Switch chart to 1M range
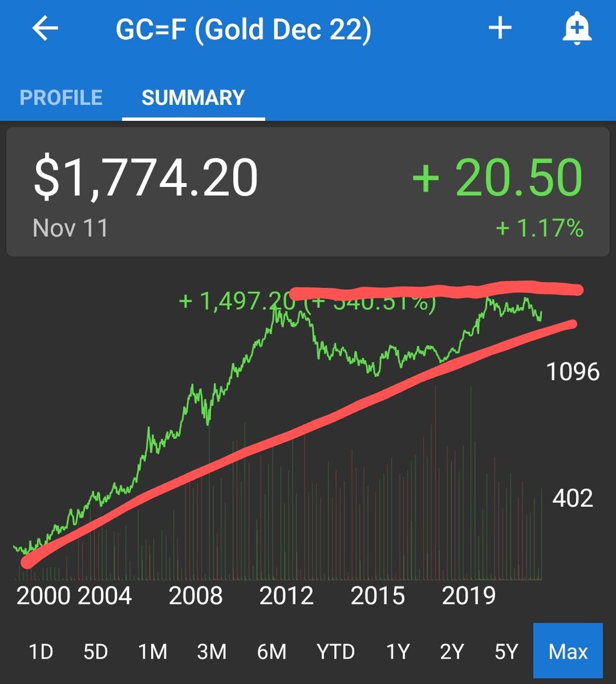616x684 pixels. click(x=153, y=651)
